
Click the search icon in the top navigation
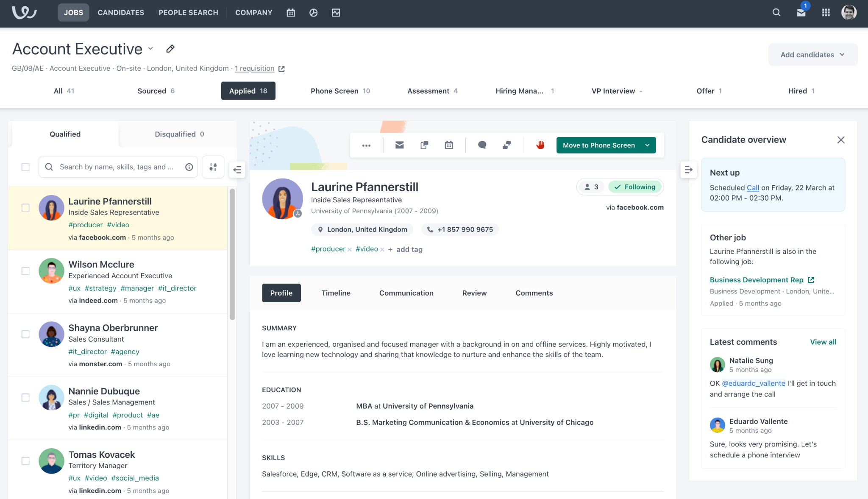(x=776, y=13)
